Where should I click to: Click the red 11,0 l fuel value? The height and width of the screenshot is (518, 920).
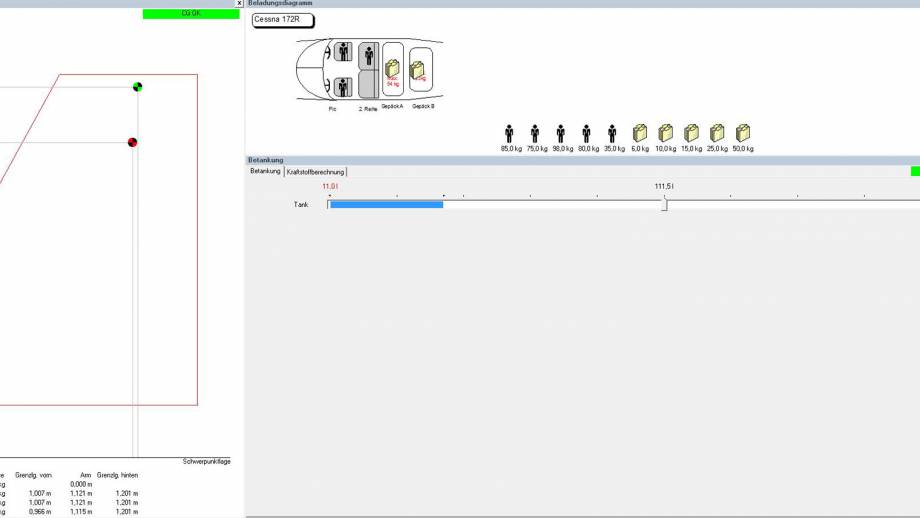pyautogui.click(x=330, y=186)
